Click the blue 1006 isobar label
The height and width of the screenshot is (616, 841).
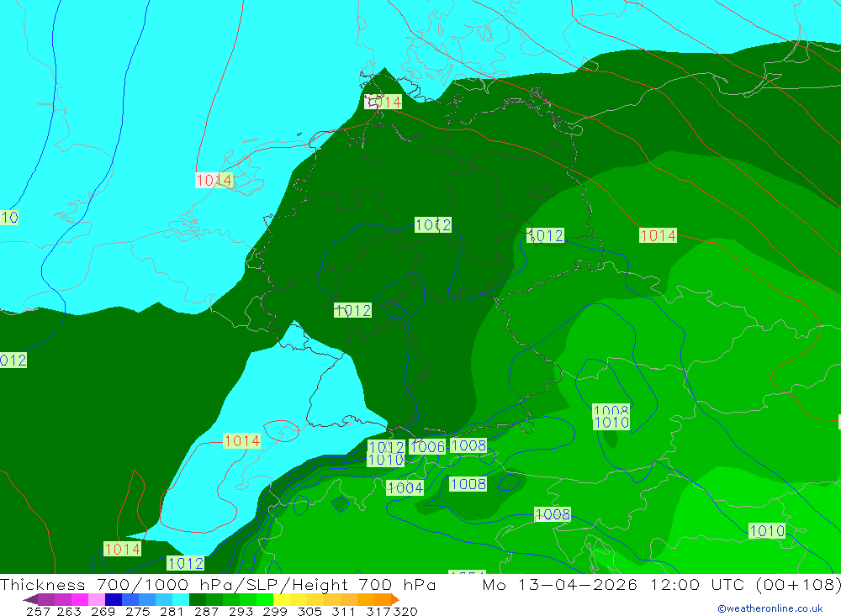(427, 446)
